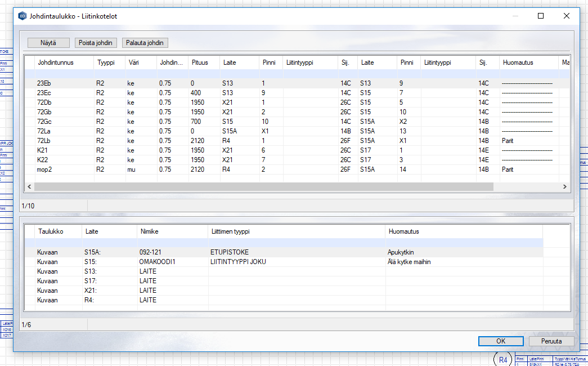
Task: Cancel the dialog with Peruuta
Action: 551,341
